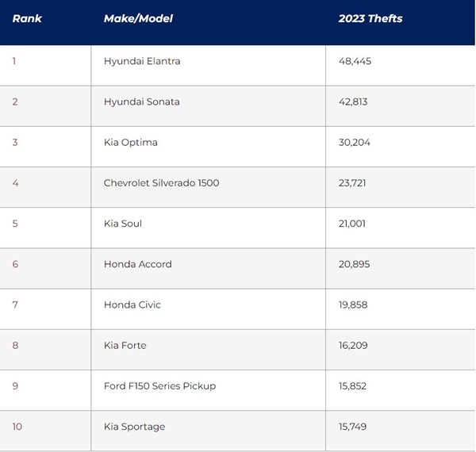Click the 23,721 thefts number

[x=352, y=183]
